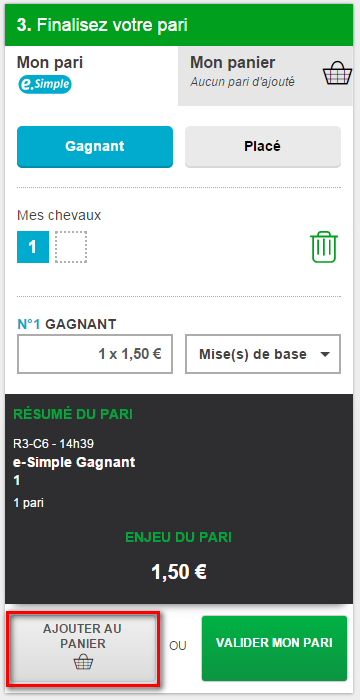Viewport: 360px width, 700px height.
Task: Click the green 3. Finalisez votre pari header
Action: pos(180,25)
